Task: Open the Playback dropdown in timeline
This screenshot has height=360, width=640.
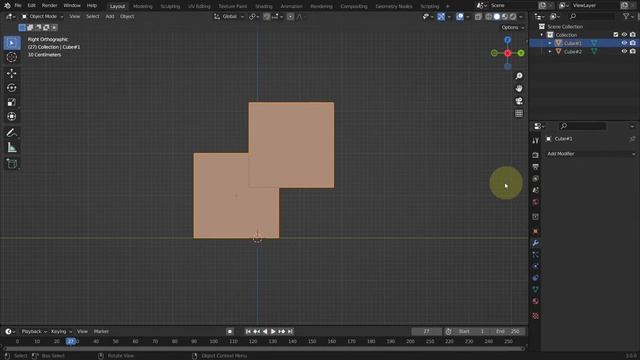Action: point(34,331)
